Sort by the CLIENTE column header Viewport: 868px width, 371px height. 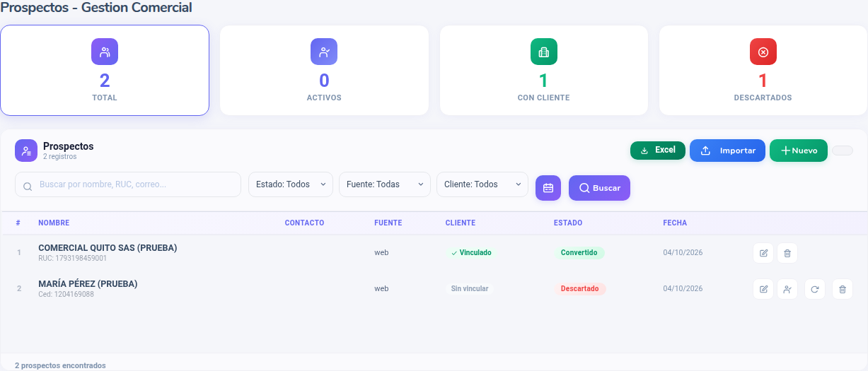click(461, 223)
